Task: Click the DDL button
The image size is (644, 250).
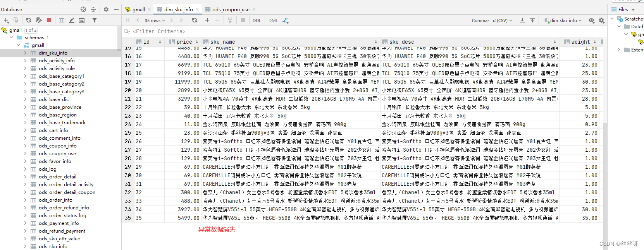Action: tap(257, 21)
